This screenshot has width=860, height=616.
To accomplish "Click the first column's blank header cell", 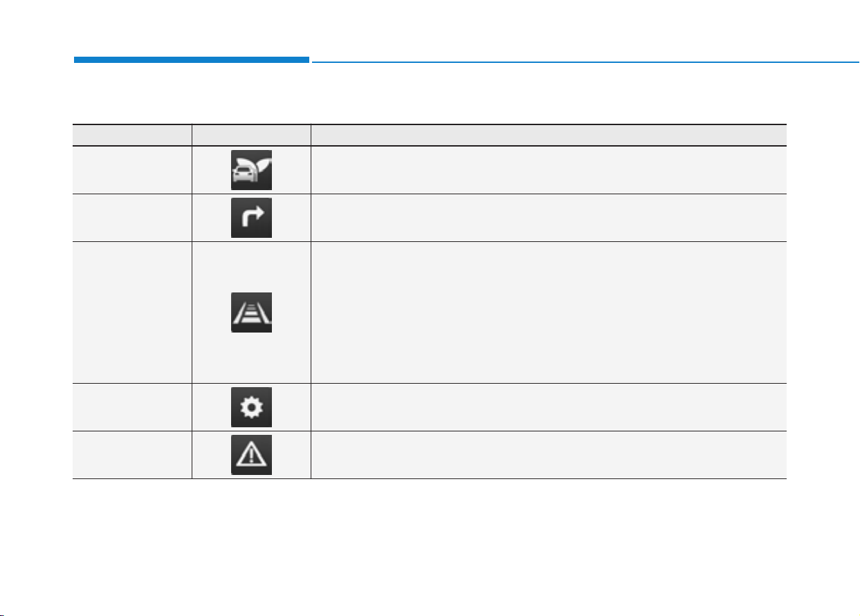I will coord(132,135).
